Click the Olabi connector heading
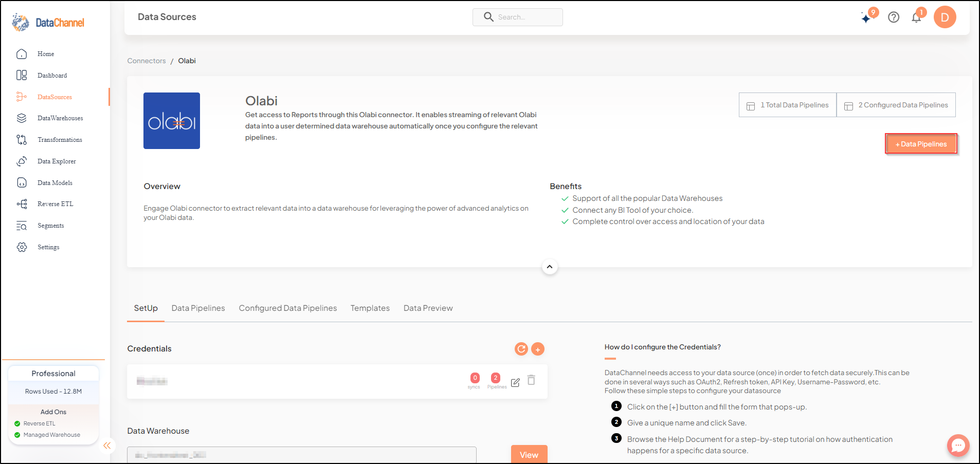Image resolution: width=980 pixels, height=464 pixels. click(x=261, y=101)
